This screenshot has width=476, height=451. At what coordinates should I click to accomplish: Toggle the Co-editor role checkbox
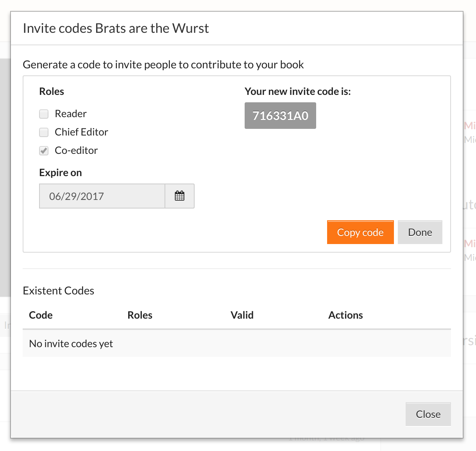click(44, 150)
